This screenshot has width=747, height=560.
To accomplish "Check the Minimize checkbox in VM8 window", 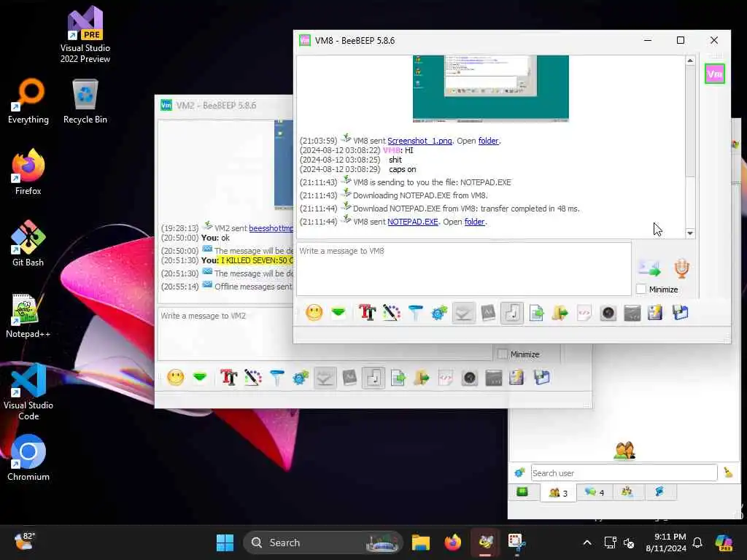I will point(641,289).
